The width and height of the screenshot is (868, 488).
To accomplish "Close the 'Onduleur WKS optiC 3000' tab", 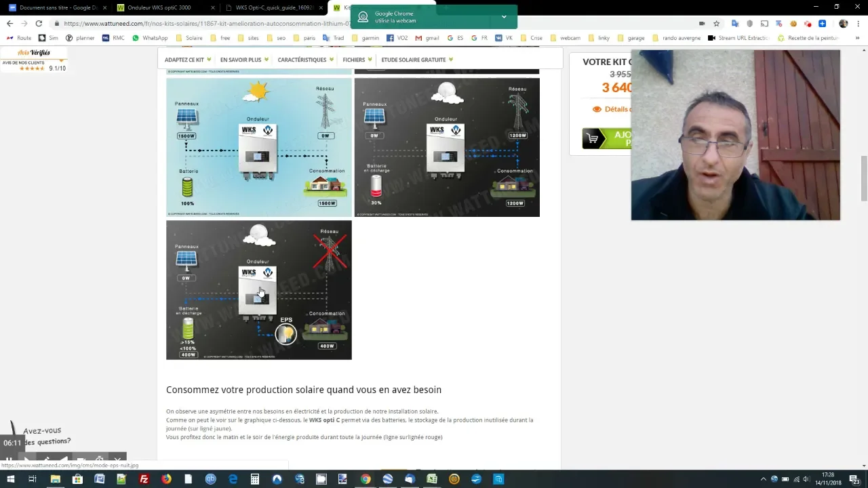I will click(x=212, y=7).
